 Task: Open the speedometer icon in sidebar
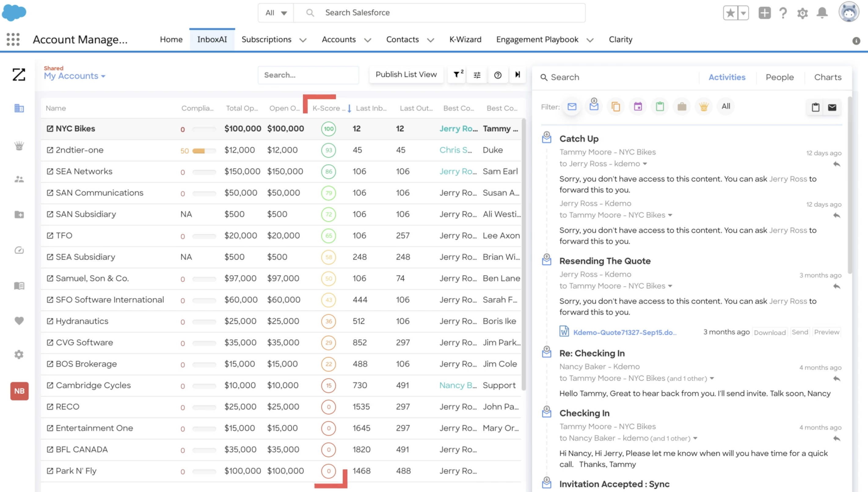(19, 250)
